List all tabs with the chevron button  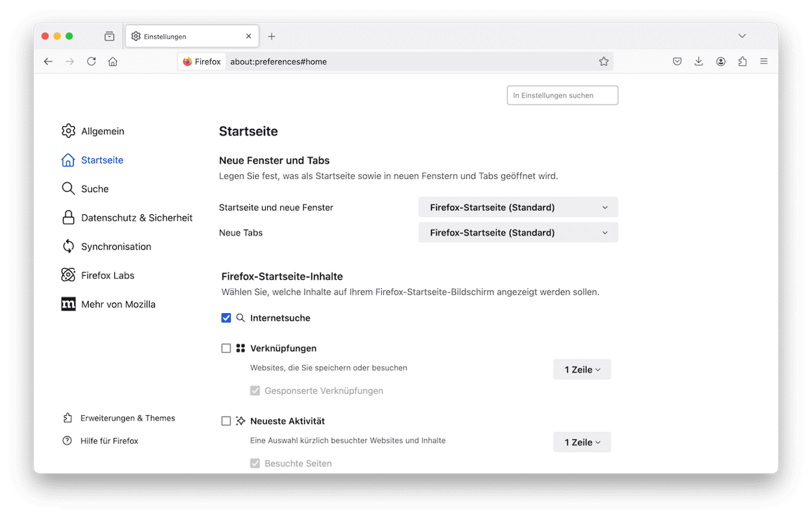pyautogui.click(x=742, y=36)
